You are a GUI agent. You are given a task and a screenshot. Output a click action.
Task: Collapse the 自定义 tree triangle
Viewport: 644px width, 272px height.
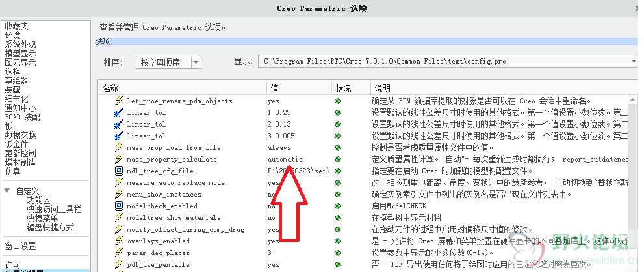7,191
